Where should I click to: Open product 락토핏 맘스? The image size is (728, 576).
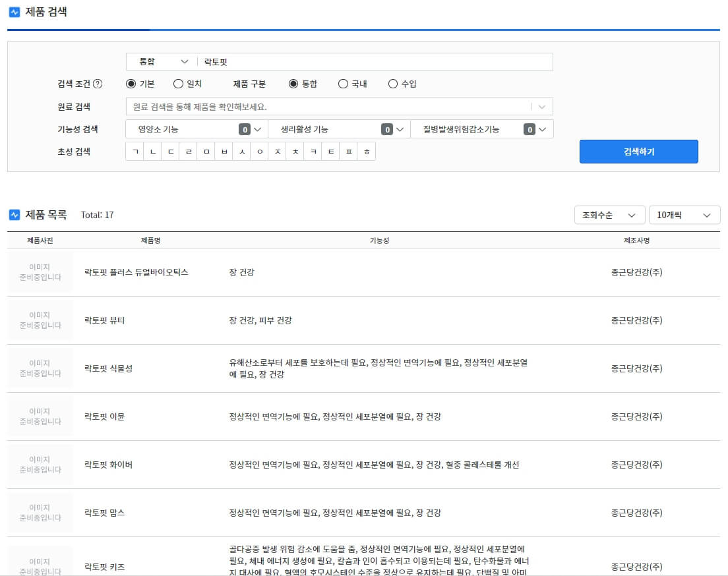pyautogui.click(x=104, y=513)
